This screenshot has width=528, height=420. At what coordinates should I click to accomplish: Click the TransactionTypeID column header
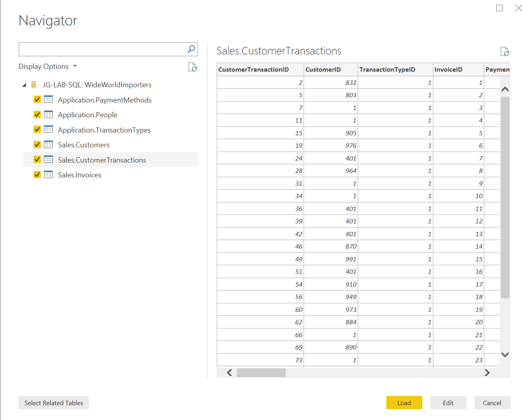[395, 69]
